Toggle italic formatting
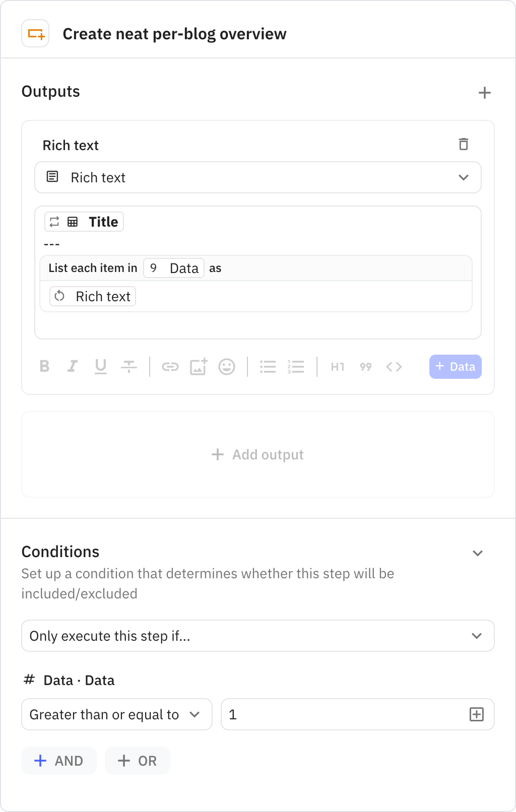Image resolution: width=516 pixels, height=812 pixels. (72, 367)
